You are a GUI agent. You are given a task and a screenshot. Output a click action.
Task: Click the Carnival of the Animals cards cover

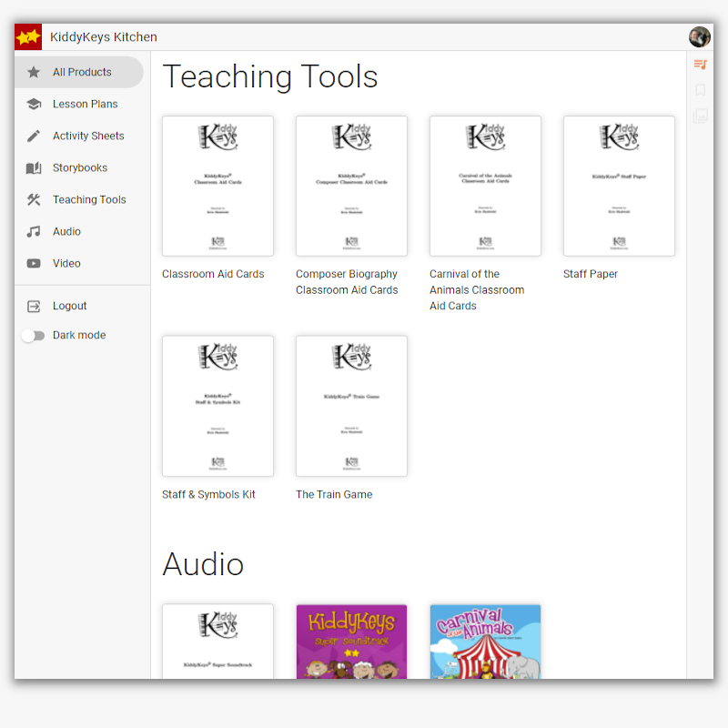485,187
